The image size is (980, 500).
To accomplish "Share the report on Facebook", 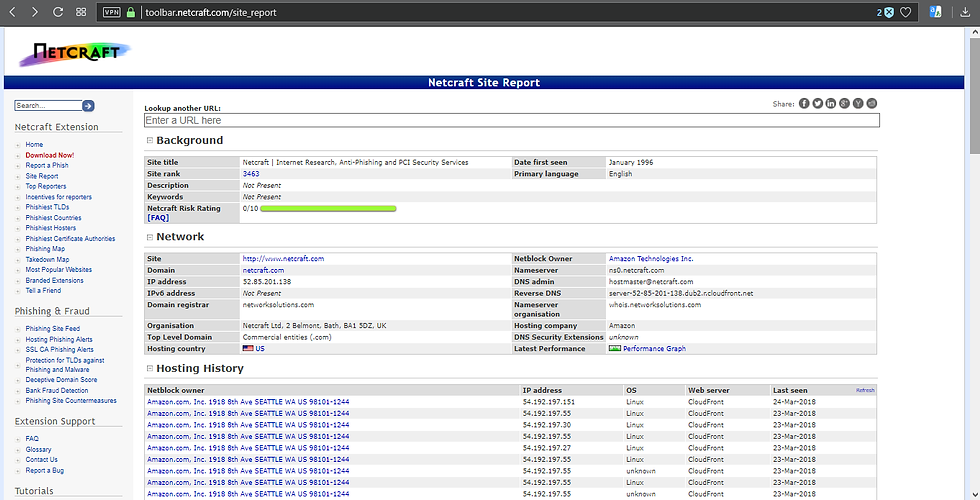I will pos(804,103).
